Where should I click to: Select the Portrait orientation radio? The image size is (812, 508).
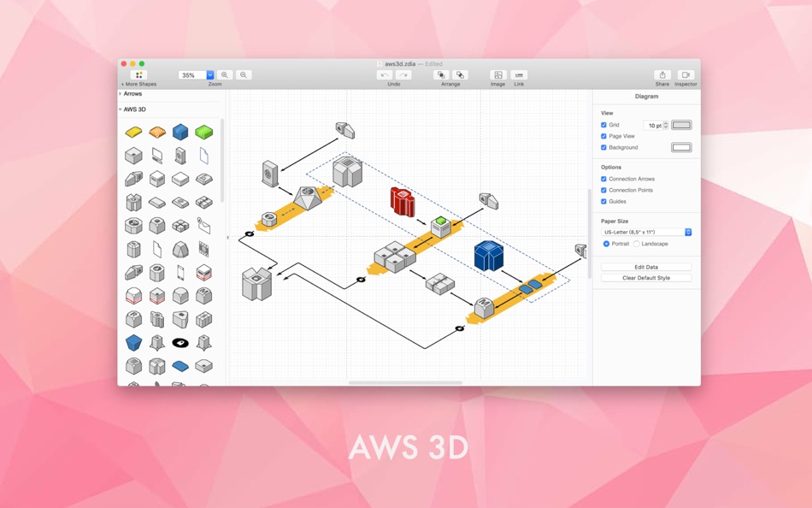[606, 244]
